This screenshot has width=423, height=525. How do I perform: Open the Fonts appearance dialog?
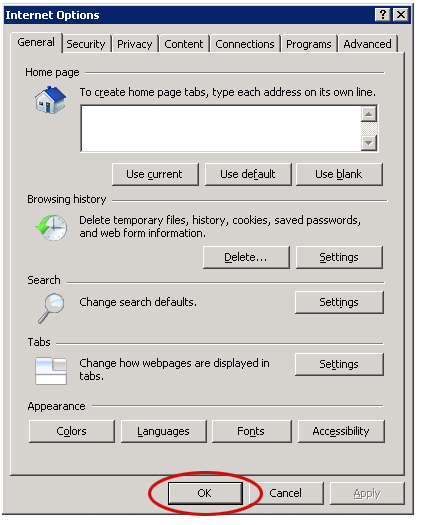(x=251, y=431)
